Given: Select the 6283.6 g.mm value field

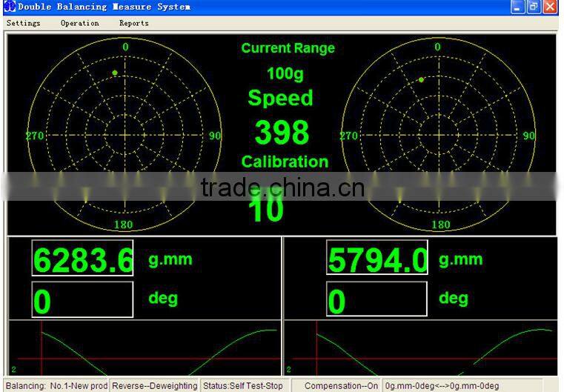Looking at the screenshot, I should point(82,259).
